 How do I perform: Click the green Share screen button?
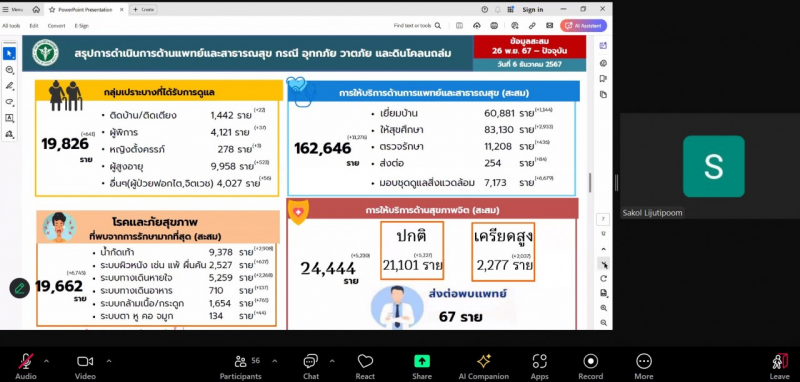[421, 366]
